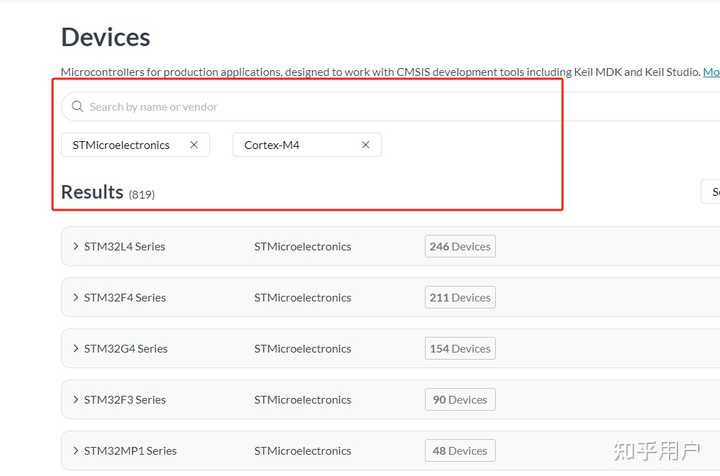Focus the search by name or vendor field
The height and width of the screenshot is (476, 720).
click(300, 107)
